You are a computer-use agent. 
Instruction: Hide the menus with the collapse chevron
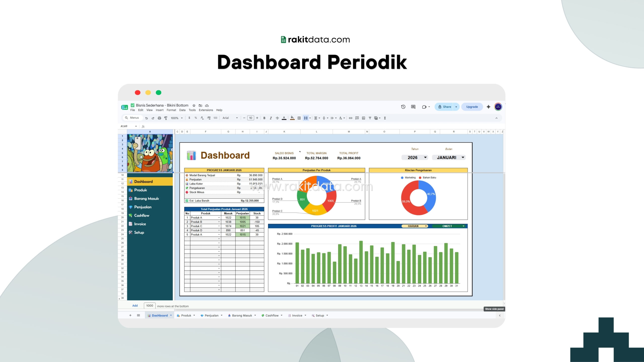coord(496,118)
